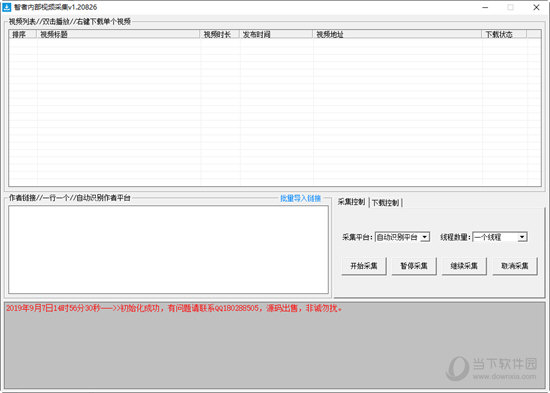Image resolution: width=550 pixels, height=393 pixels.
Task: Click the 继续采集 button
Action: 464,266
